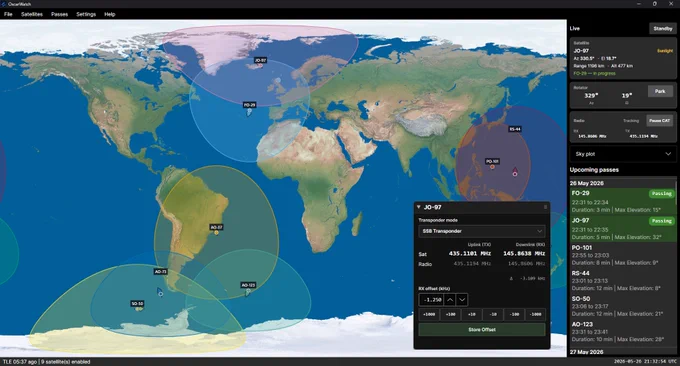Image resolution: width=680 pixels, height=366 pixels.
Task: Select the AO-123 upcoming pass
Action: pyautogui.click(x=623, y=332)
